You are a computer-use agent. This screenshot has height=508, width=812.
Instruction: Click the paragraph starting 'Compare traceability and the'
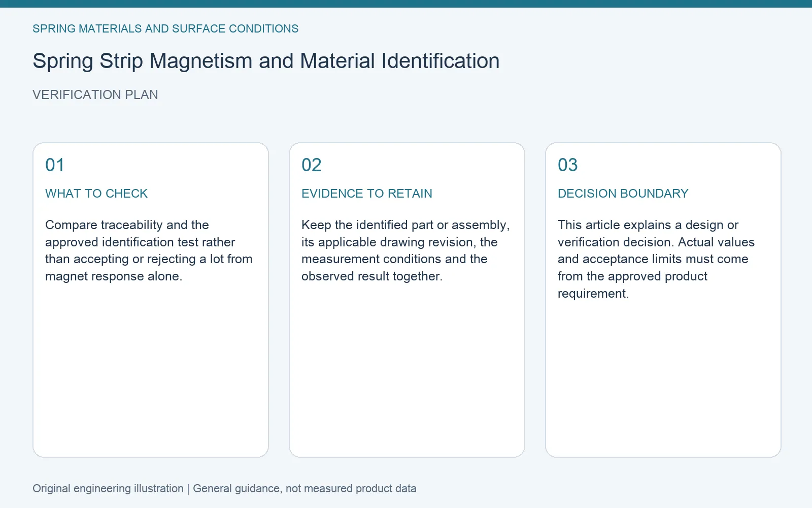coord(149,250)
